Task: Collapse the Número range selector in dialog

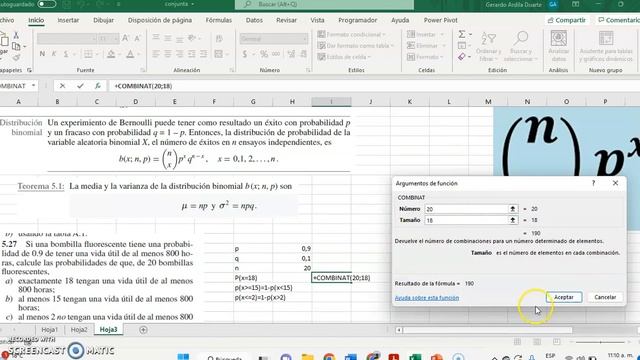Action: point(513,209)
